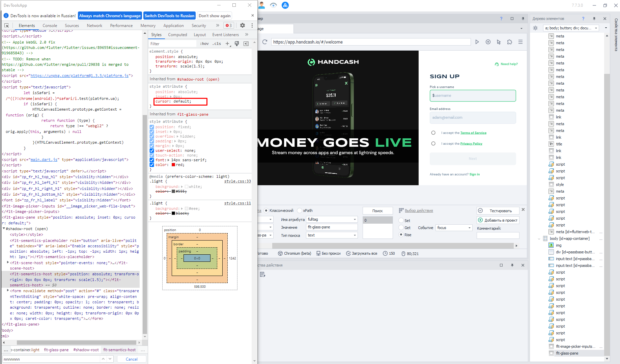This screenshot has height=364, width=620.
Task: Switch to the Console tab
Action: (x=50, y=26)
